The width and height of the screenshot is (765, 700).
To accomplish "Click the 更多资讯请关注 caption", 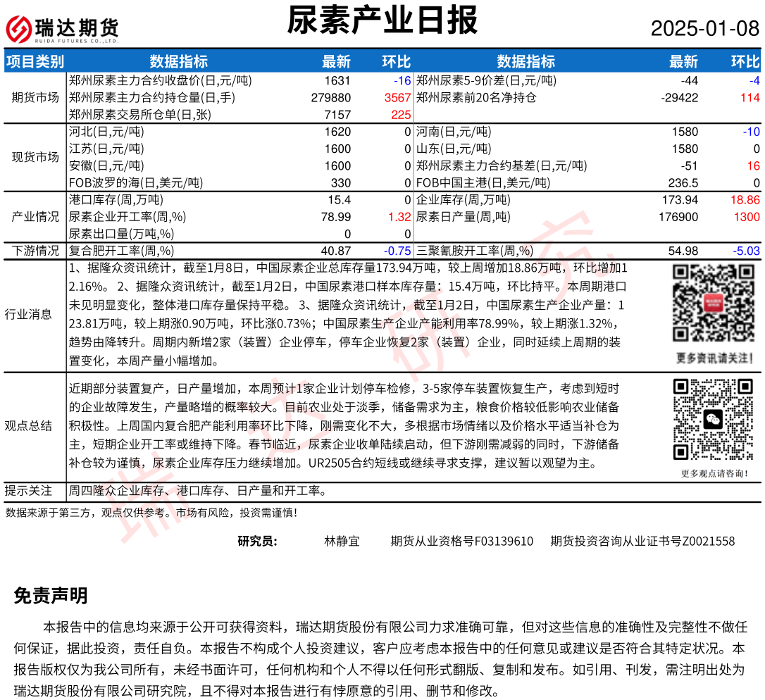I will pos(713,358).
